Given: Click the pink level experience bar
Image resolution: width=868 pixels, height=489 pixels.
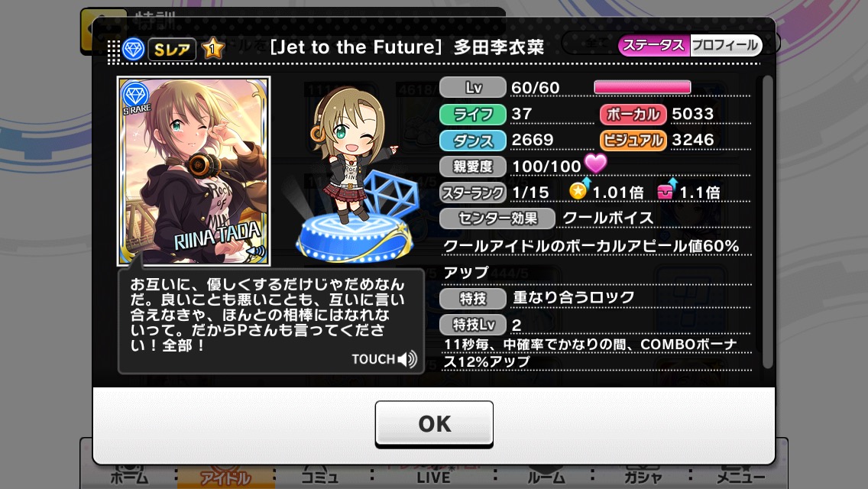Looking at the screenshot, I should click(642, 88).
